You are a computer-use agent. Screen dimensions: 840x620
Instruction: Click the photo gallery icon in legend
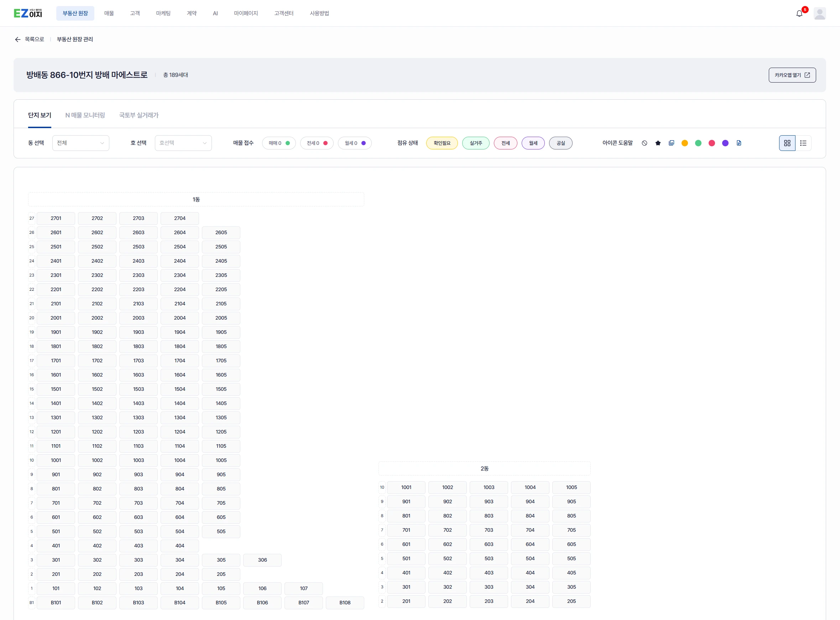tap(672, 143)
